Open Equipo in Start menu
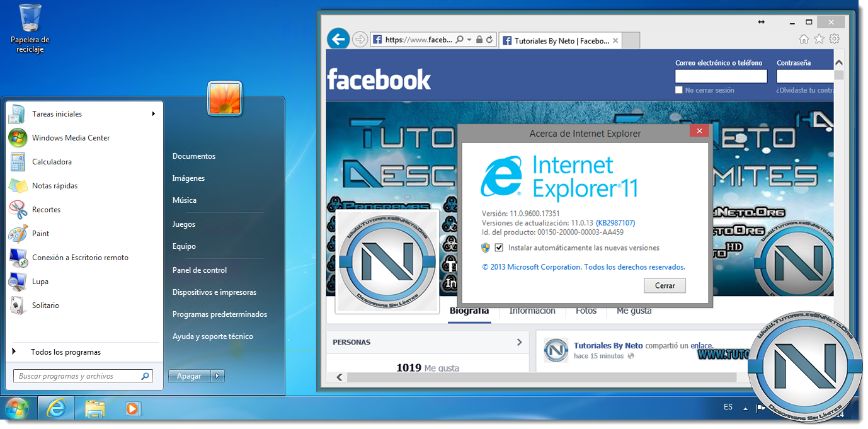868x429 pixels. click(184, 246)
